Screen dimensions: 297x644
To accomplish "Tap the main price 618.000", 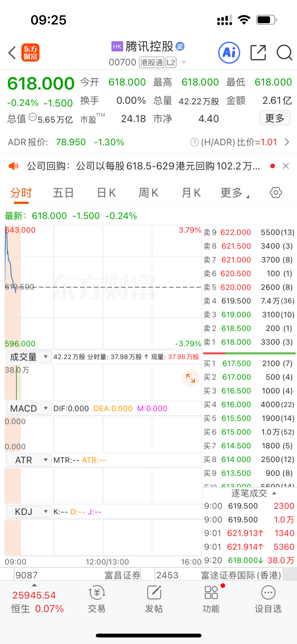I will 41,83.
